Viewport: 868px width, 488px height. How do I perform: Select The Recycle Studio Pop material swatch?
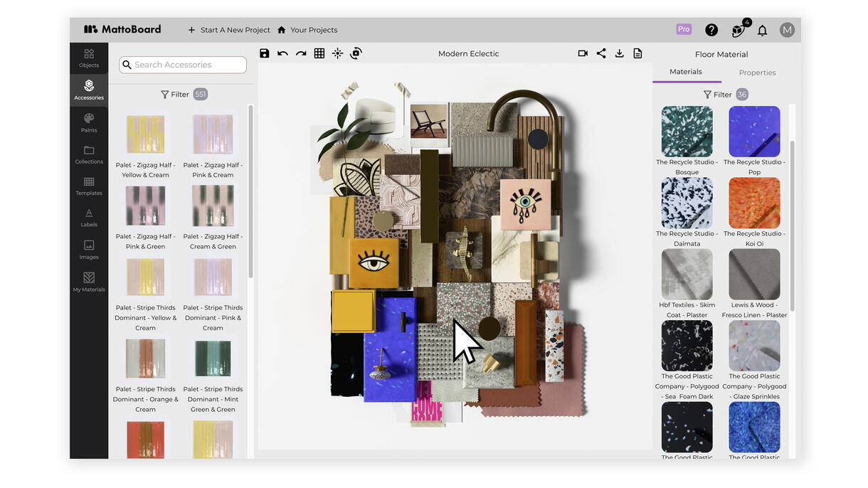coord(754,132)
